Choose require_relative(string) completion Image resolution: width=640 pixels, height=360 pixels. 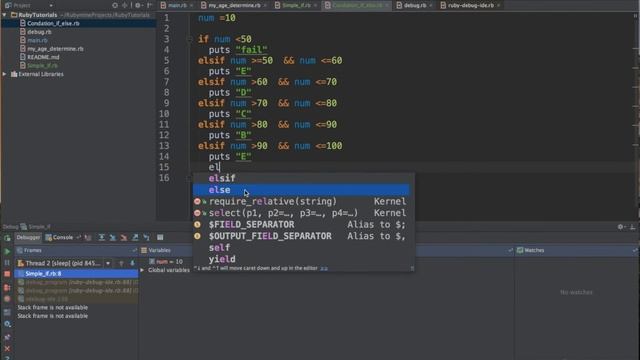point(301,201)
